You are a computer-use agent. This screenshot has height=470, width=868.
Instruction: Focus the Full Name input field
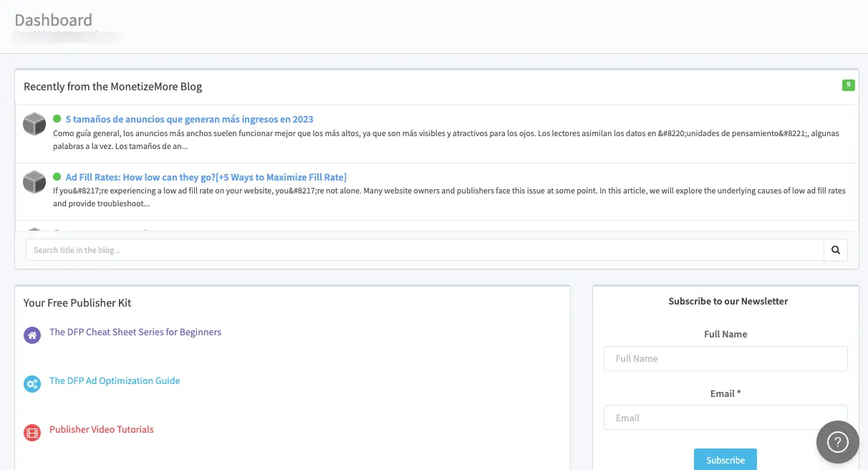[x=725, y=359]
